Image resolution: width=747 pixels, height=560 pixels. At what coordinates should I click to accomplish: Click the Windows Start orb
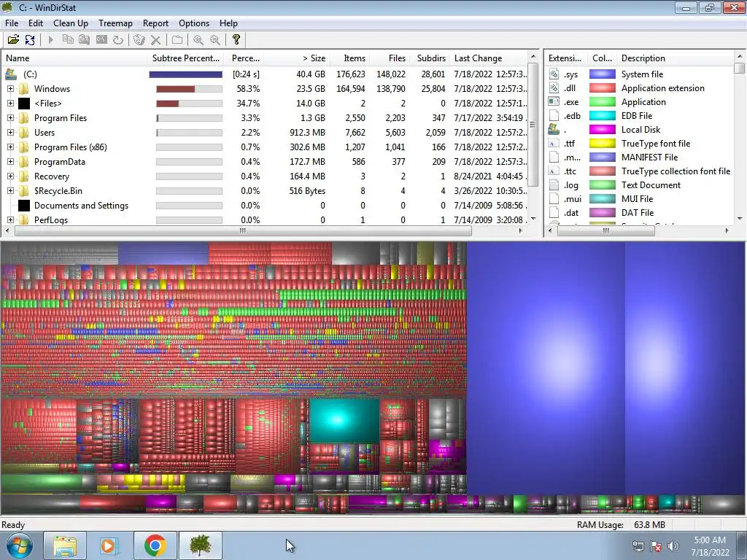tap(19, 545)
